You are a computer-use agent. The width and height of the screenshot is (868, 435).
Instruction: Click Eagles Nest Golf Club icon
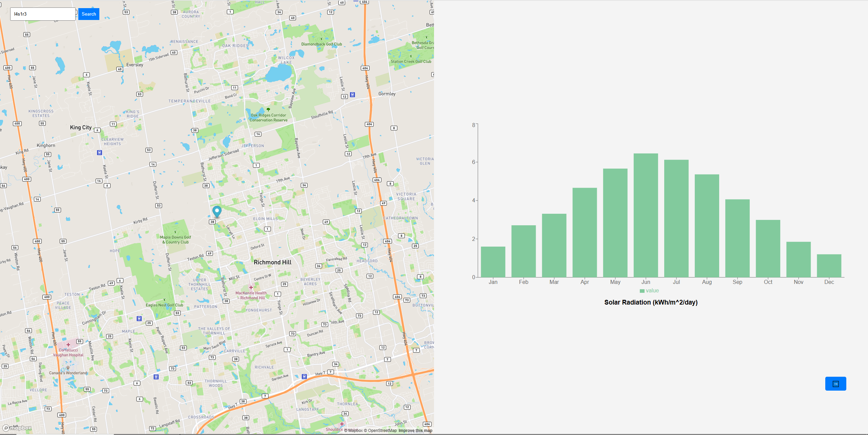point(164,300)
